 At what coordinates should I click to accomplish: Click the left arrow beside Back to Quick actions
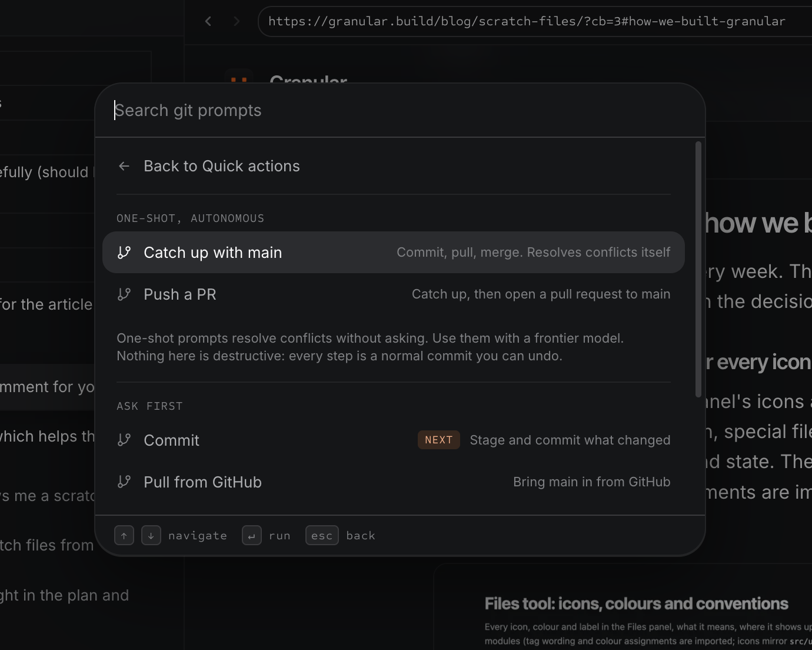point(124,166)
